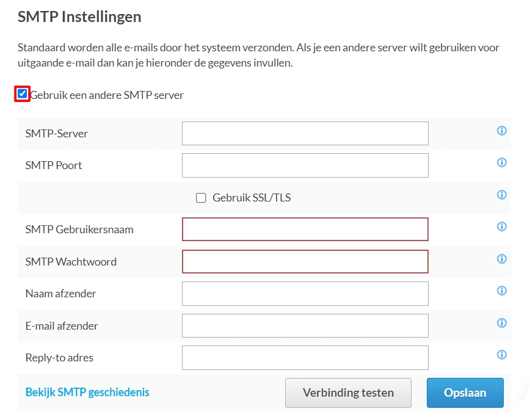Save settings with Opslaan button
This screenshot has height=420, width=530.
coord(465,393)
